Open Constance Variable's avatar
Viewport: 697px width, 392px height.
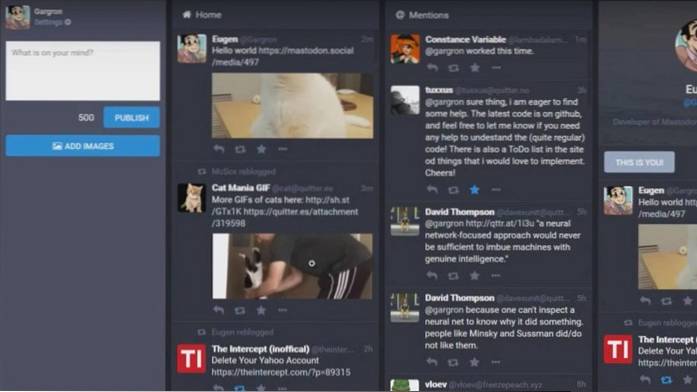(x=405, y=49)
